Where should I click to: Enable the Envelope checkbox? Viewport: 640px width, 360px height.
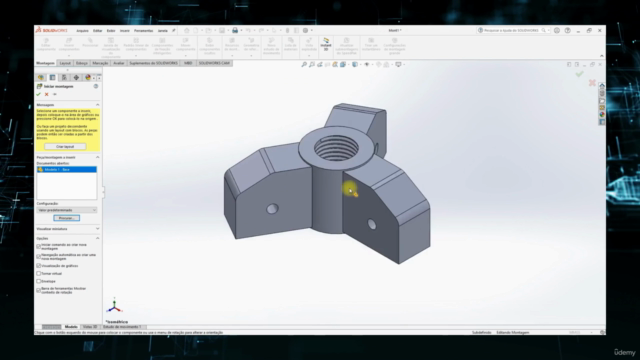coord(39,281)
